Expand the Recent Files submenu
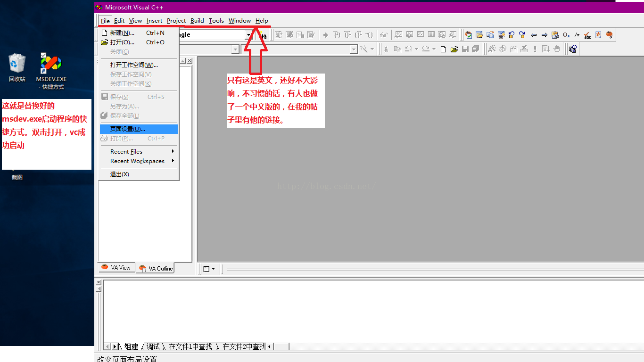This screenshot has height=362, width=644. 138,152
